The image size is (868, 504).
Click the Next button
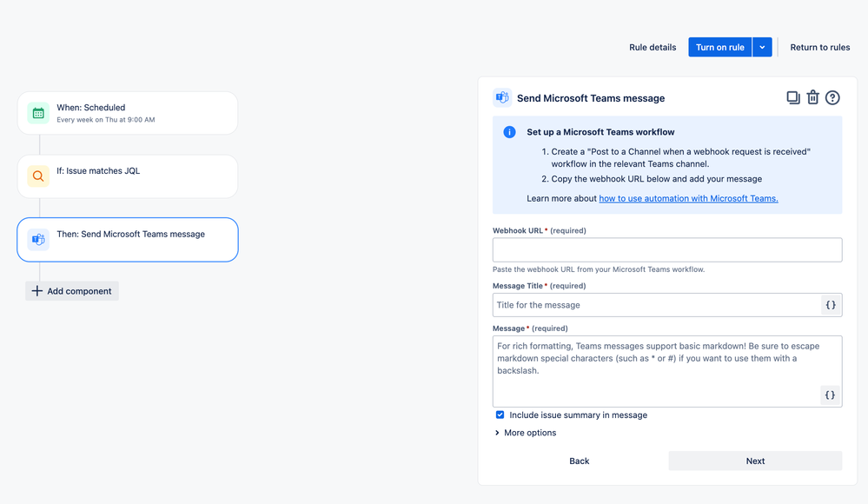tap(755, 461)
